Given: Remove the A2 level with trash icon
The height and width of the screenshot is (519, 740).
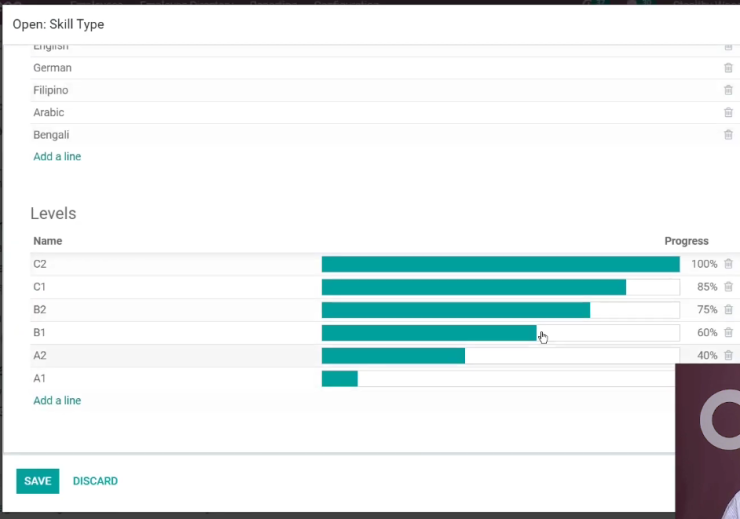Looking at the screenshot, I should pos(728,355).
